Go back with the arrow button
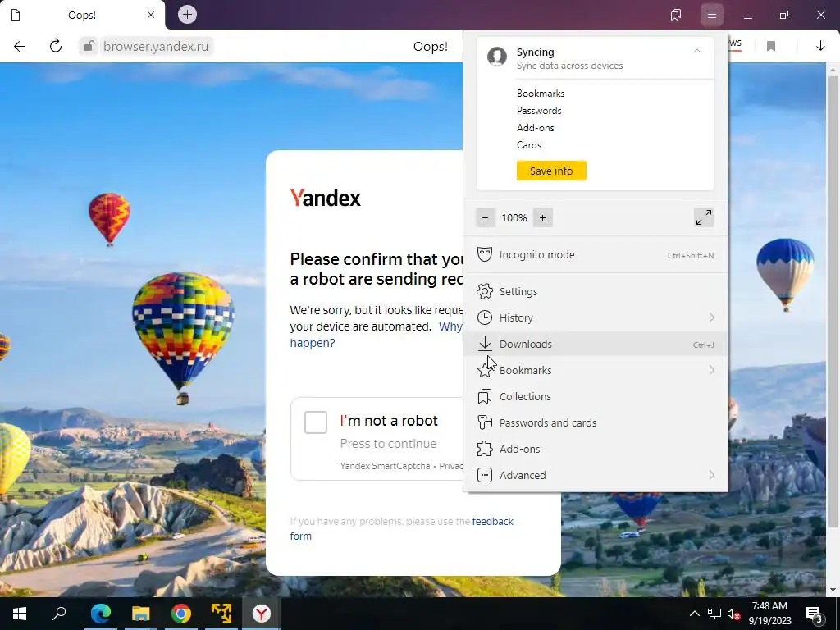This screenshot has width=840, height=630. tap(20, 47)
